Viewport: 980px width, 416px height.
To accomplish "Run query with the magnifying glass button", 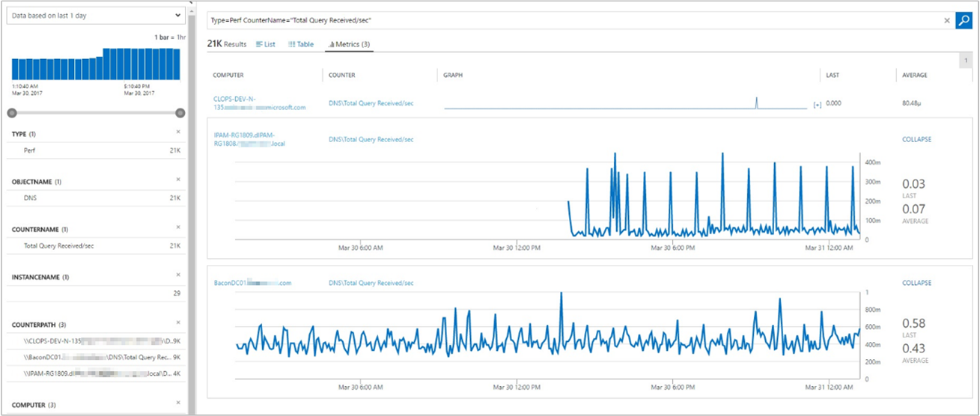I will 964,21.
